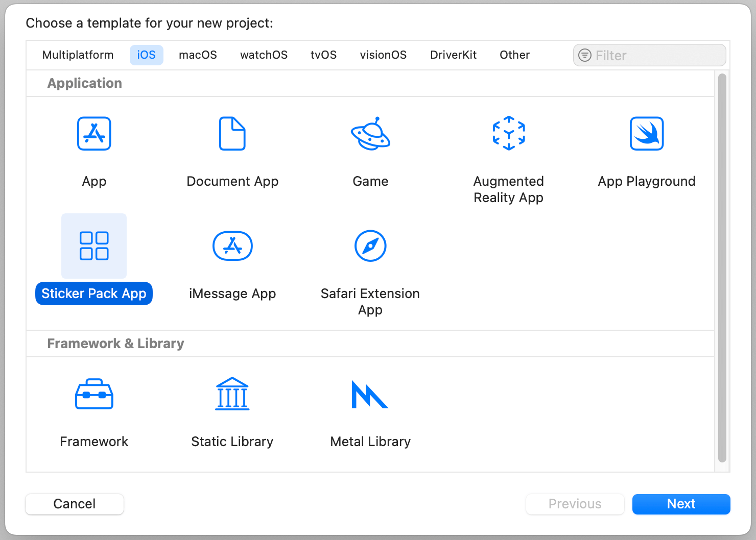This screenshot has height=540, width=756.
Task: Choose the App Playground template
Action: pyautogui.click(x=646, y=134)
